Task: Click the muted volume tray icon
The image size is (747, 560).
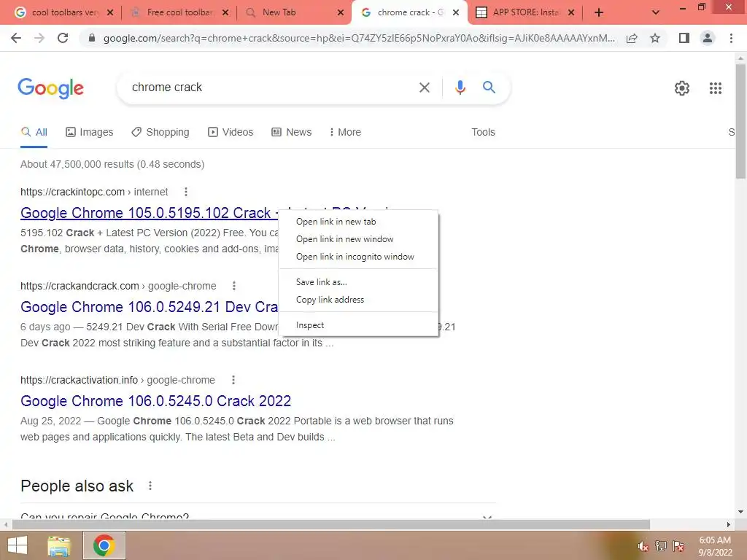Action: (x=643, y=546)
